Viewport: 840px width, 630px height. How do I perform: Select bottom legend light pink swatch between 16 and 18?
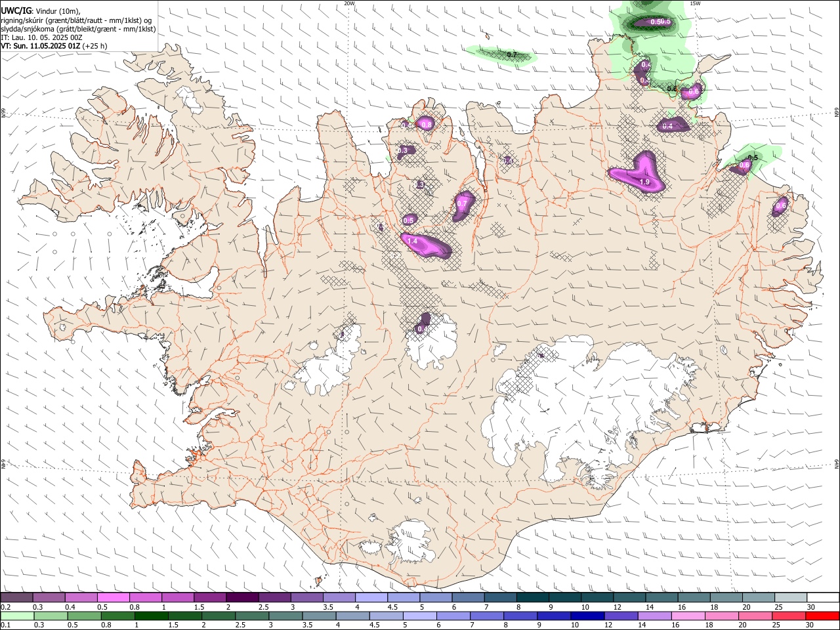[x=687, y=616]
